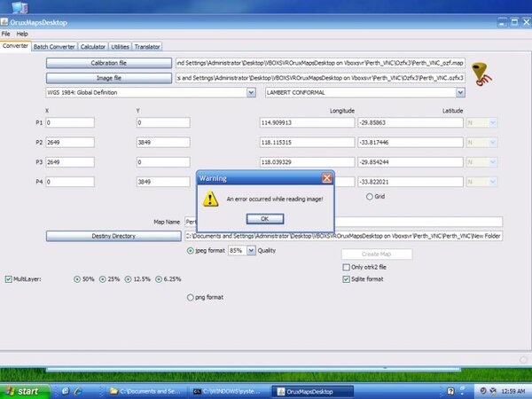This screenshot has width=532, height=399.
Task: Switch to the Batch Converter tab
Action: click(x=54, y=46)
